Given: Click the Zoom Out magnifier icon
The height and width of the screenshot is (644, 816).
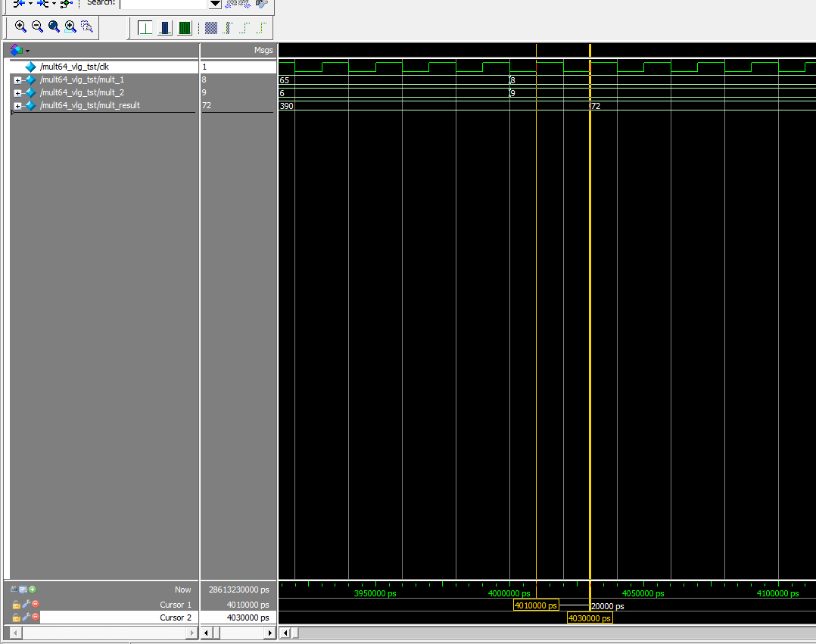Looking at the screenshot, I should tap(37, 26).
